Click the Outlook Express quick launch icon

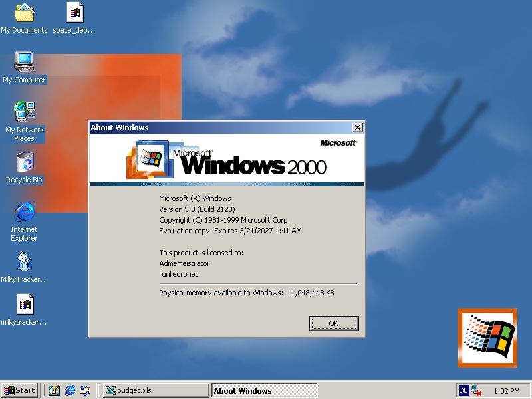tap(85, 390)
